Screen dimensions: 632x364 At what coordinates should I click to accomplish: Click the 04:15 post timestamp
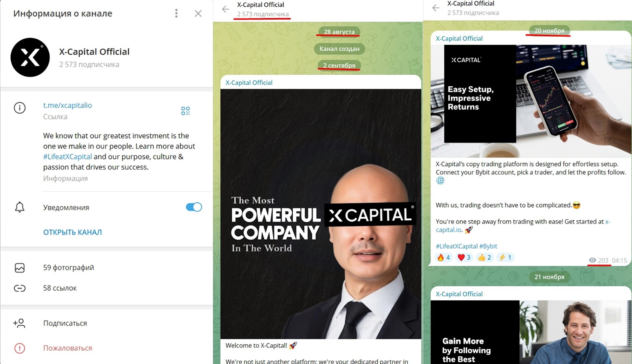[x=619, y=260]
